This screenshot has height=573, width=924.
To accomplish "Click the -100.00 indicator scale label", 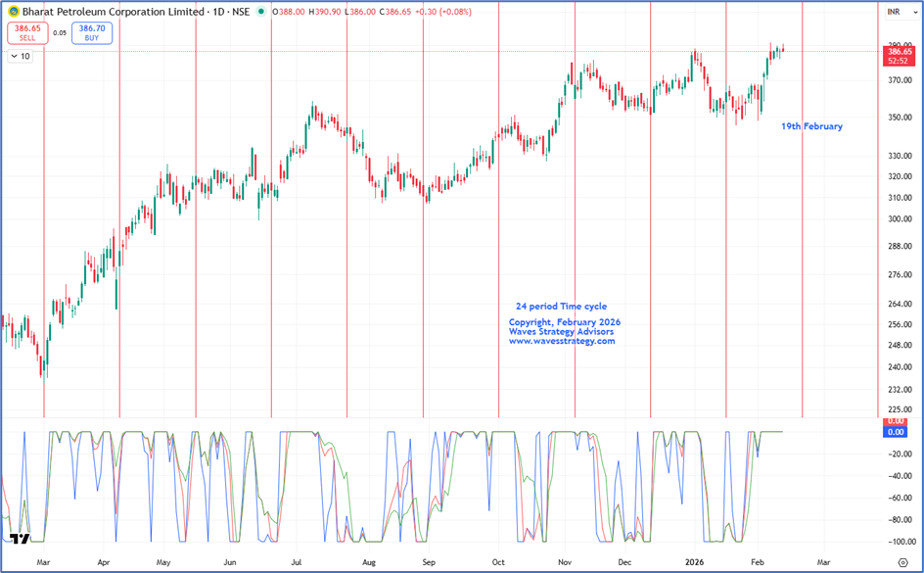I will click(x=902, y=541).
